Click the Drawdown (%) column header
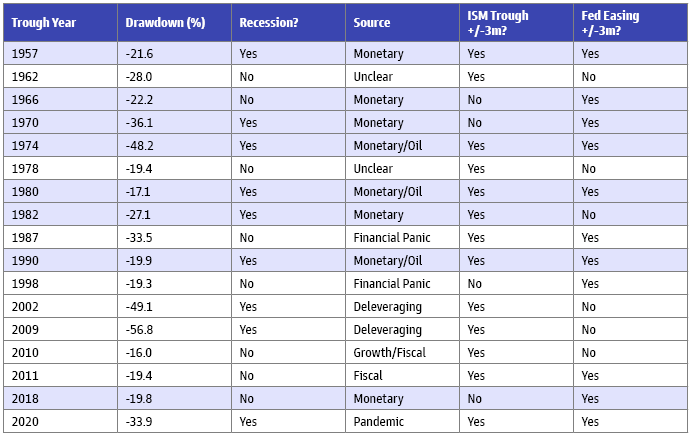 click(x=165, y=22)
